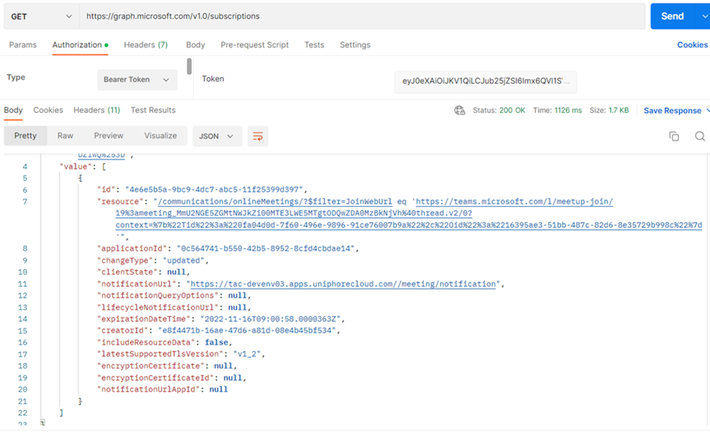Copy the response body with the copy icon
The width and height of the screenshot is (710, 434).
(x=674, y=136)
